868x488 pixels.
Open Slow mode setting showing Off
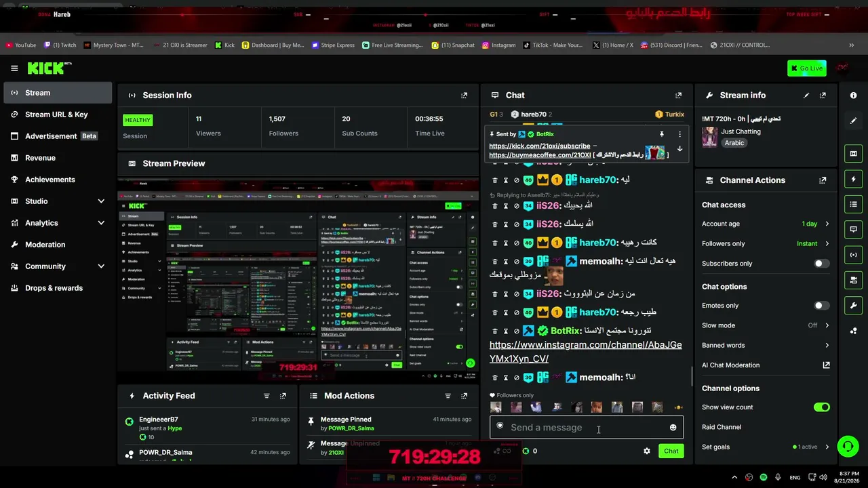click(766, 325)
